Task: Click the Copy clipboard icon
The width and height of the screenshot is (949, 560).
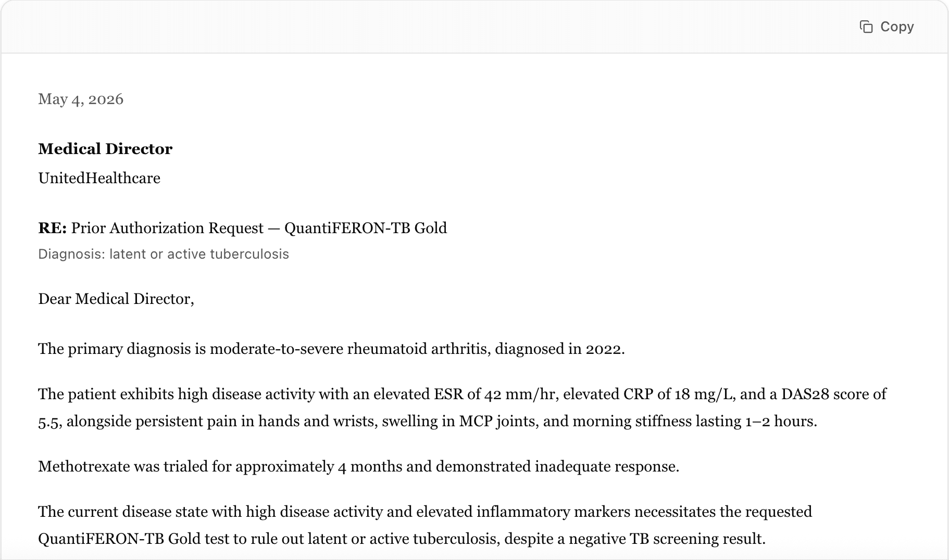Action: [x=866, y=27]
